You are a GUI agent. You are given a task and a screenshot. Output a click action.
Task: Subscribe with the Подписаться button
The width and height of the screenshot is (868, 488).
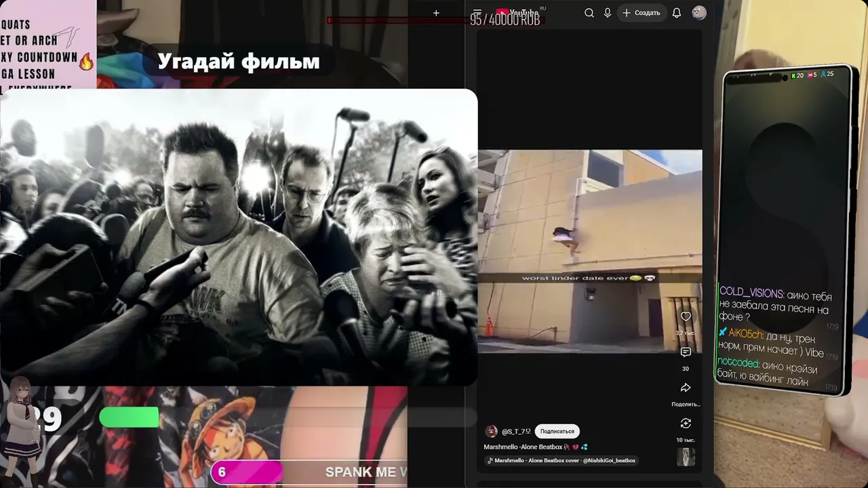point(557,431)
